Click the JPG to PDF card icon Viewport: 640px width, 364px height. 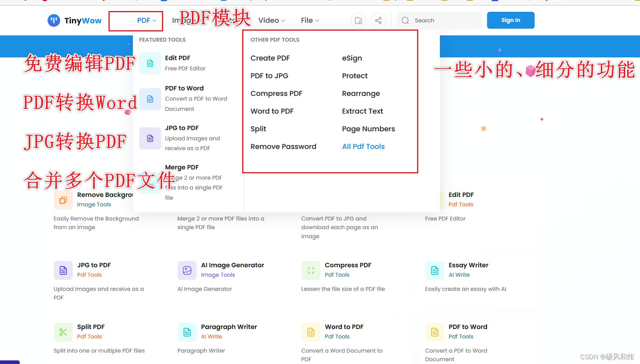pyautogui.click(x=63, y=270)
